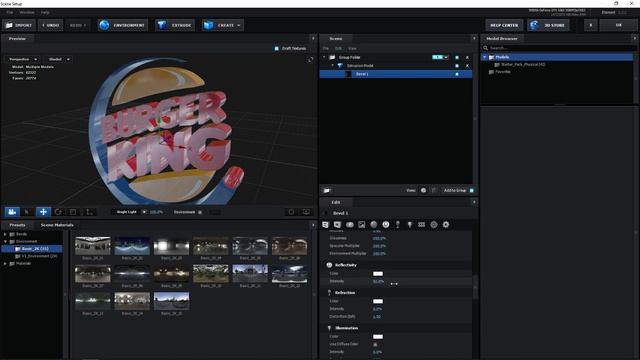Open the Create dropdown arrow
Image resolution: width=640 pixels, height=360 pixels.
point(239,26)
